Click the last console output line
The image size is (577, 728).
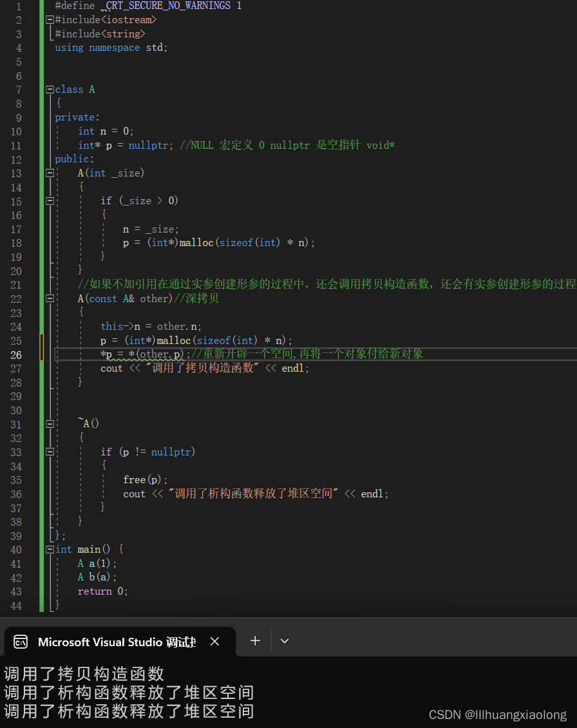129,711
